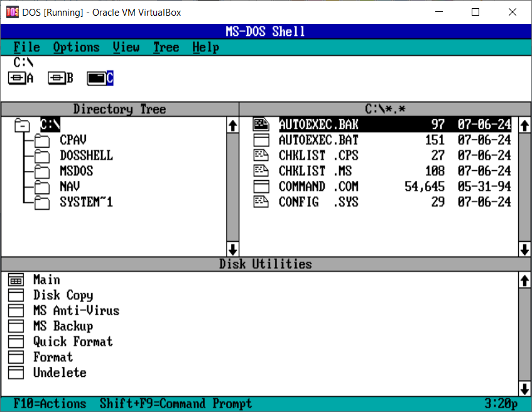This screenshot has width=532, height=412.
Task: Select AUTOEXEC.BAT file name
Action: 318,140
